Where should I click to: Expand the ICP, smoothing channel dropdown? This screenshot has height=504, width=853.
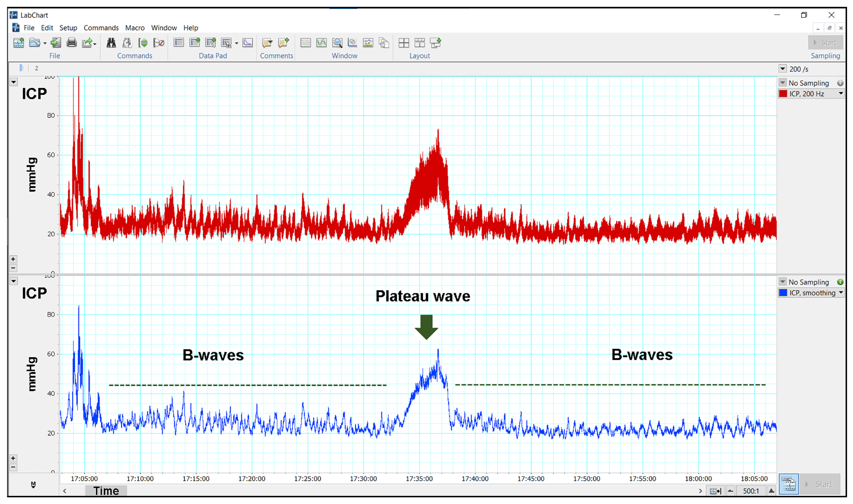(x=841, y=292)
